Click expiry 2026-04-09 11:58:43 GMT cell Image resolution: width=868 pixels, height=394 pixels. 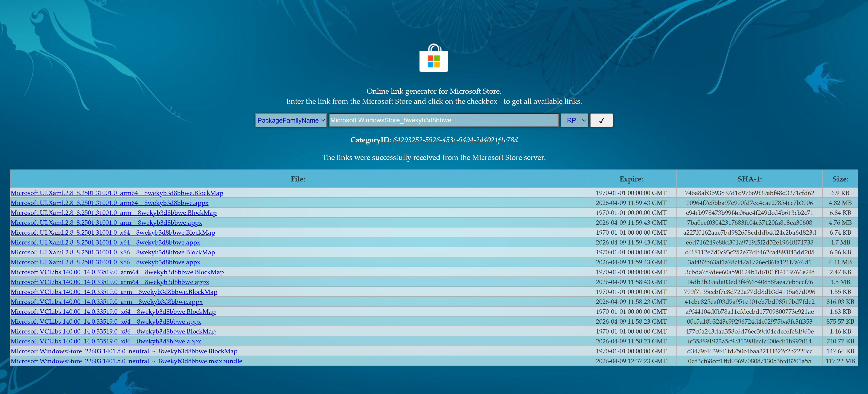[631, 282]
